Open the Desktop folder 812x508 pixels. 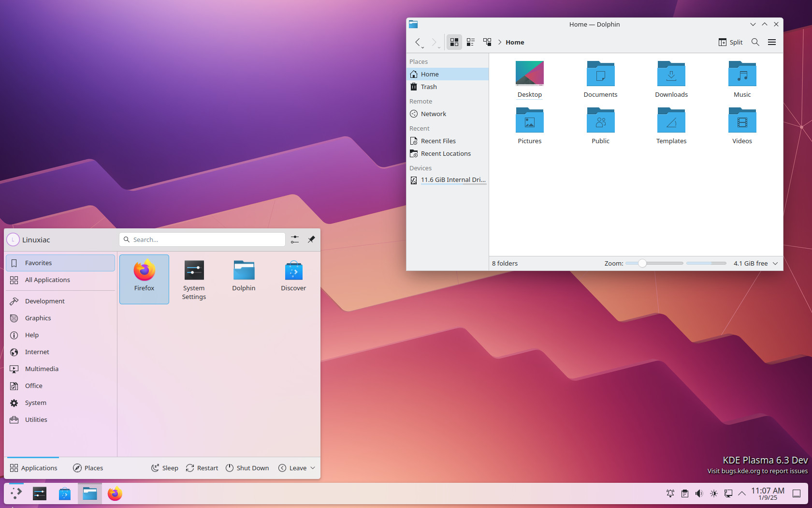click(530, 79)
